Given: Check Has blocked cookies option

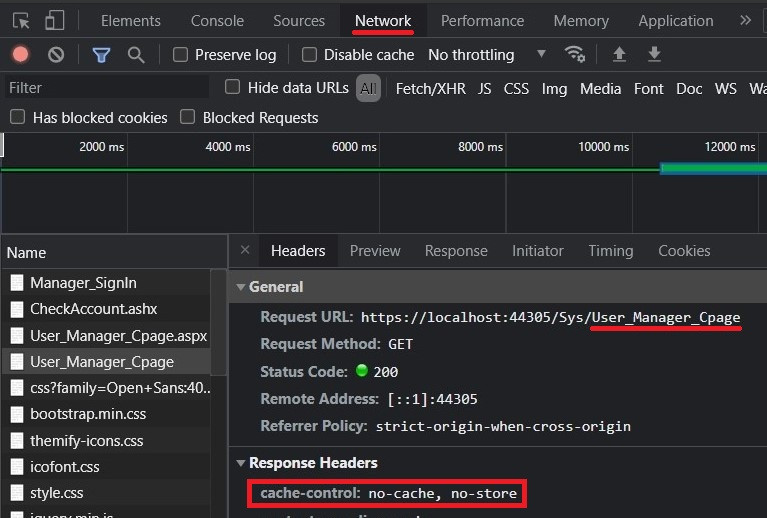Looking at the screenshot, I should click(x=18, y=117).
